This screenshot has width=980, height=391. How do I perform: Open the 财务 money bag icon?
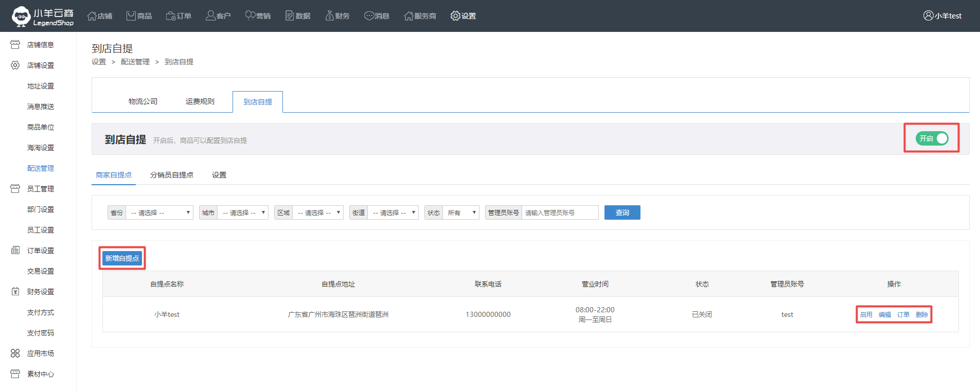tap(329, 16)
